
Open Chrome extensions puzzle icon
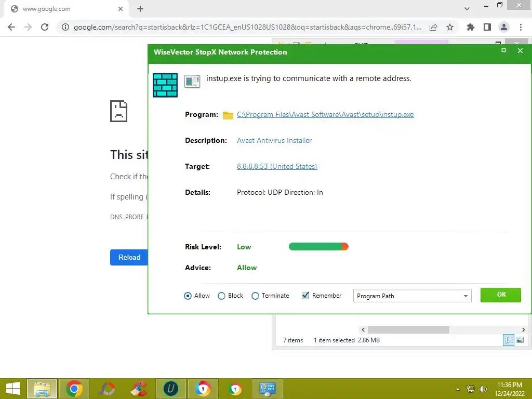pos(471,27)
